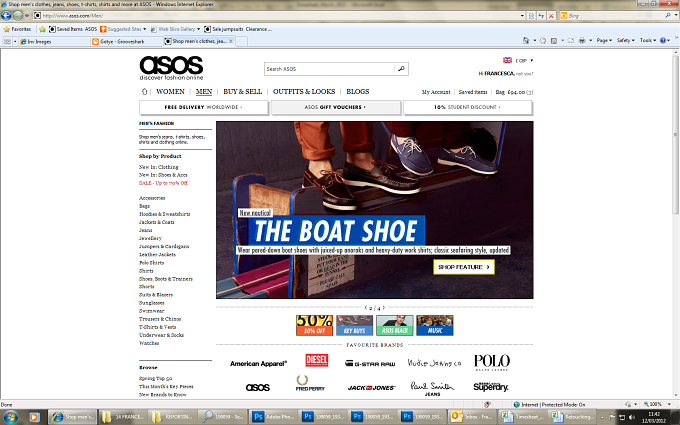Click the POLO Ralph Lauren logo
The width and height of the screenshot is (680, 425).
[x=492, y=362]
